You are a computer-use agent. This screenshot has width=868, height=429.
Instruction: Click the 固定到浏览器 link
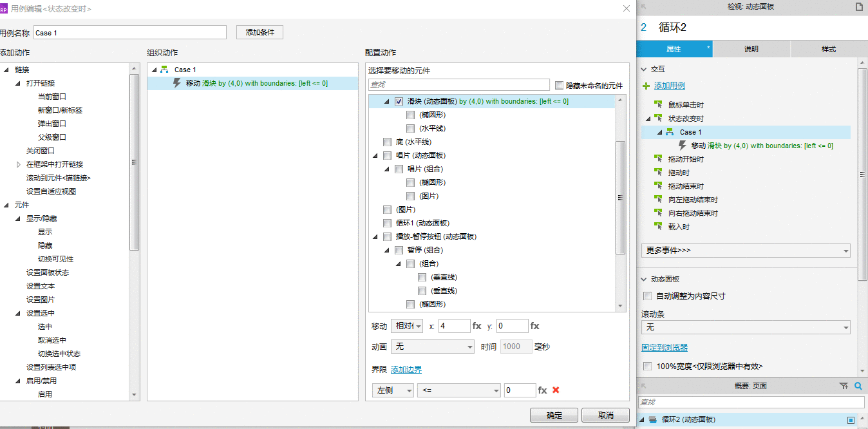pyautogui.click(x=665, y=347)
